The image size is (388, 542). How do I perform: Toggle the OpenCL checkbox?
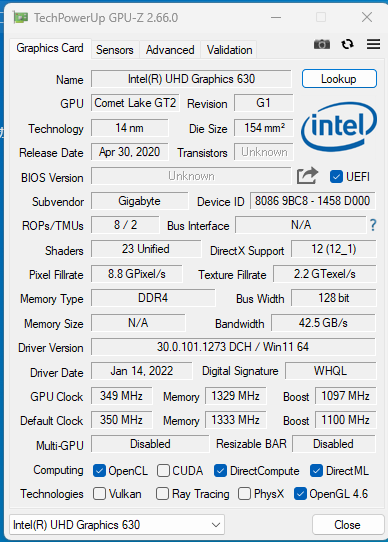pos(99,471)
